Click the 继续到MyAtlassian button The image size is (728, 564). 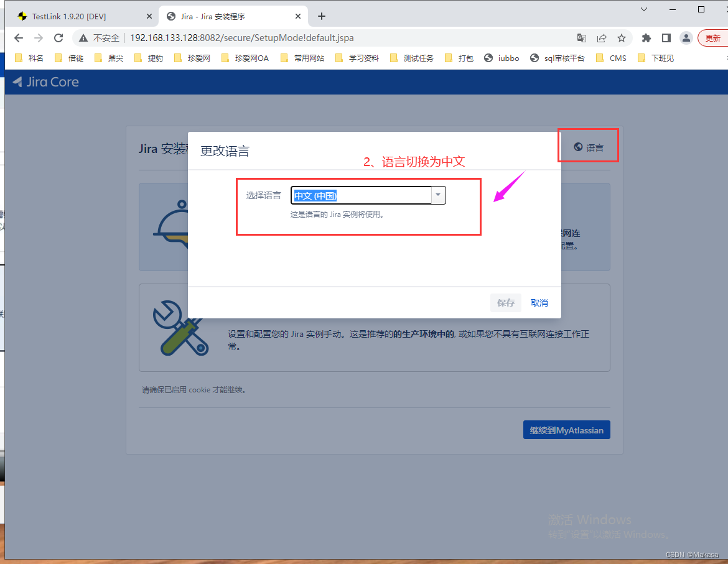[566, 430]
